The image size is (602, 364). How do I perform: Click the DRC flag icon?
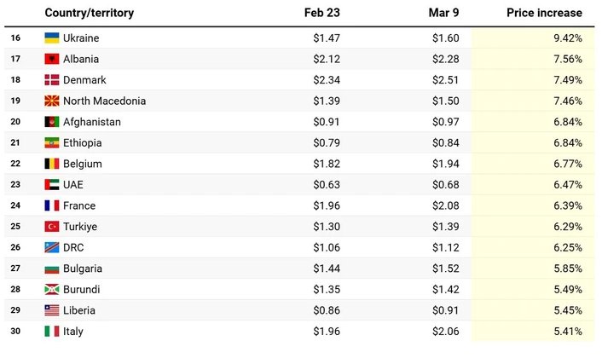[x=52, y=247]
